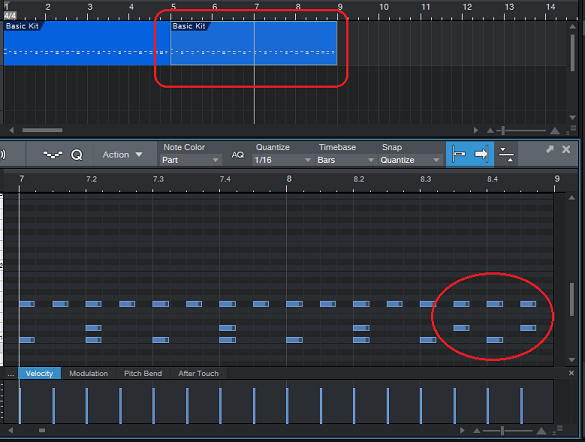Open the Snap Quantize dropdown
Image resolution: width=585 pixels, height=442 pixels.
pos(410,160)
